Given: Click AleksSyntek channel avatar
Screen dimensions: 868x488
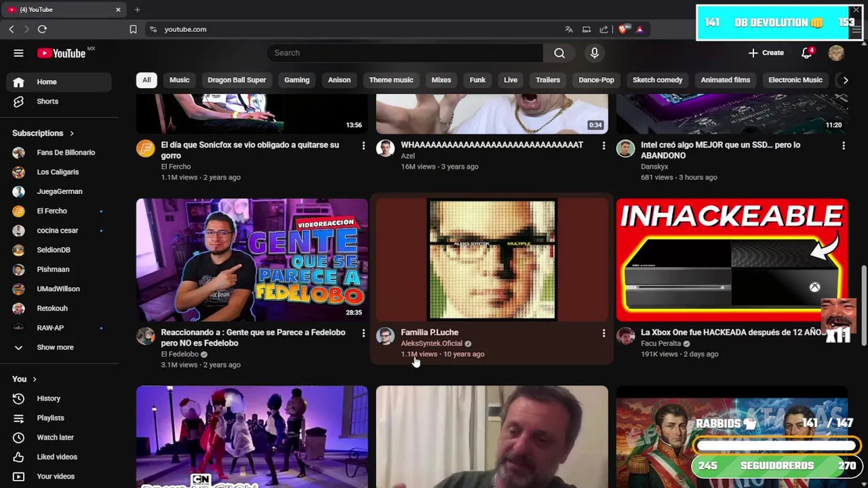Looking at the screenshot, I should (x=385, y=336).
